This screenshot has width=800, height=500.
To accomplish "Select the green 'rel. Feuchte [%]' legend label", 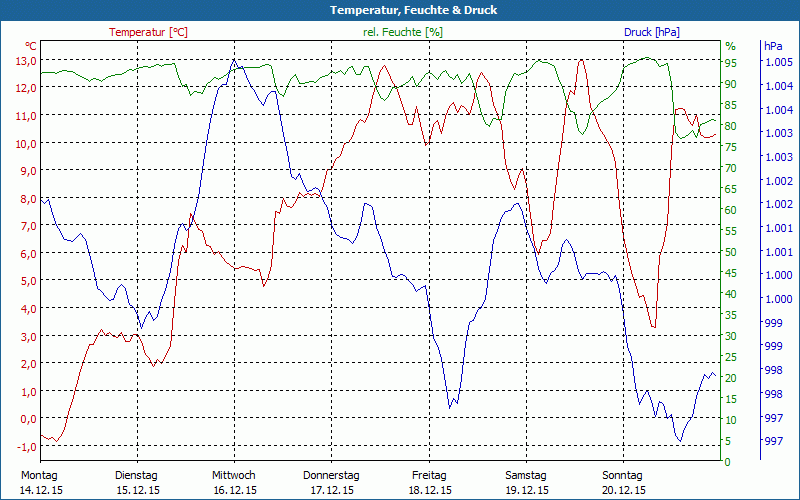I will click(402, 32).
